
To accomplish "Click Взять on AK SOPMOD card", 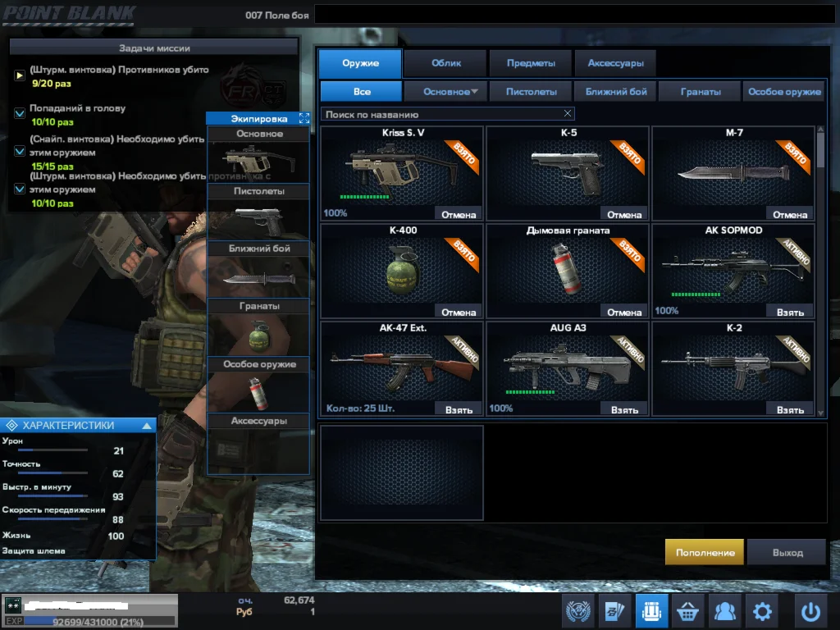I will 789,312.
